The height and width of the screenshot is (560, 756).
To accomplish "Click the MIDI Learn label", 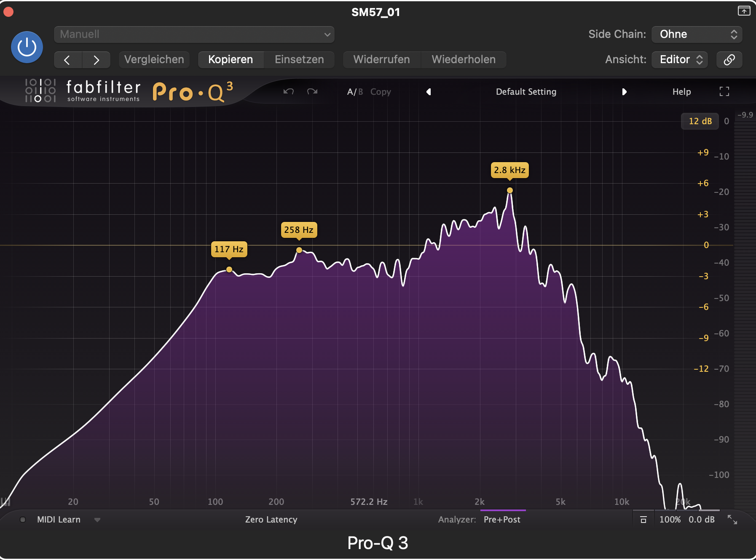I will pyautogui.click(x=59, y=520).
